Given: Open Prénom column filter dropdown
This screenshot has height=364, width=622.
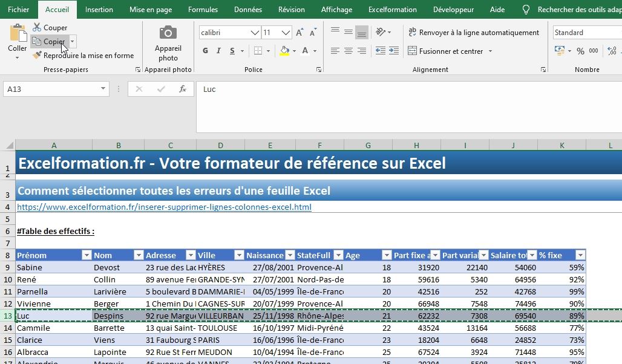Looking at the screenshot, I should [86, 255].
